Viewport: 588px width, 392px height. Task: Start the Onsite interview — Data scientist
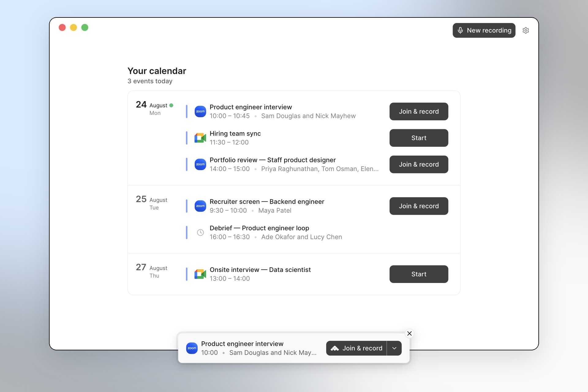pyautogui.click(x=419, y=274)
